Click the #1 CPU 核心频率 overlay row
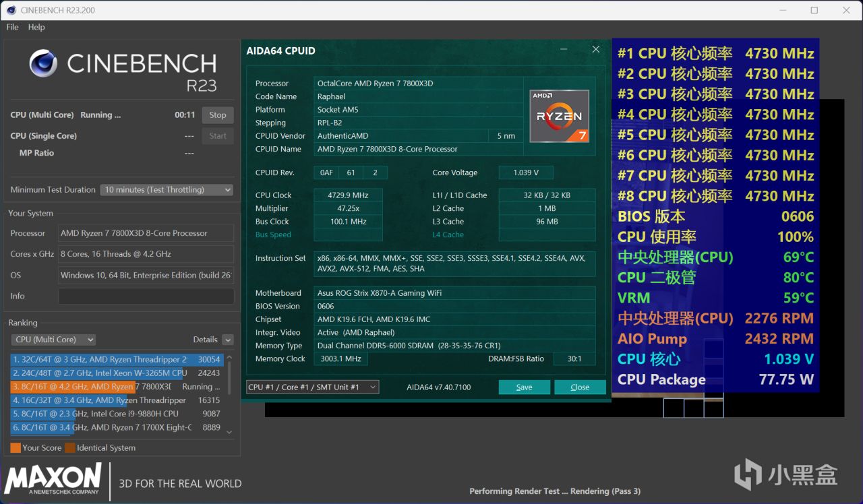863x504 pixels. (715, 54)
